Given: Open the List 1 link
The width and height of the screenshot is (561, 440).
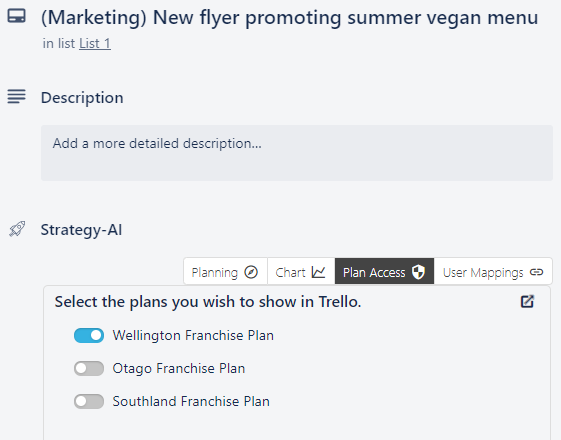Looking at the screenshot, I should pyautogui.click(x=95, y=44).
